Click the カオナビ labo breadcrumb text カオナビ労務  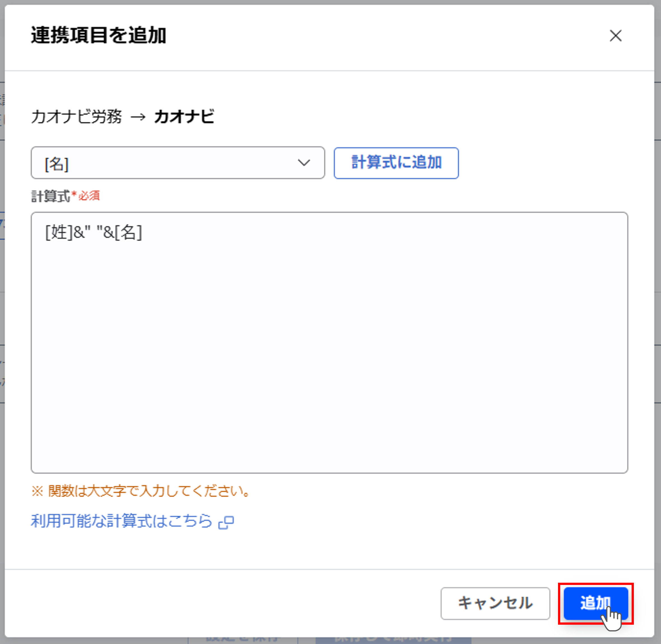77,117
